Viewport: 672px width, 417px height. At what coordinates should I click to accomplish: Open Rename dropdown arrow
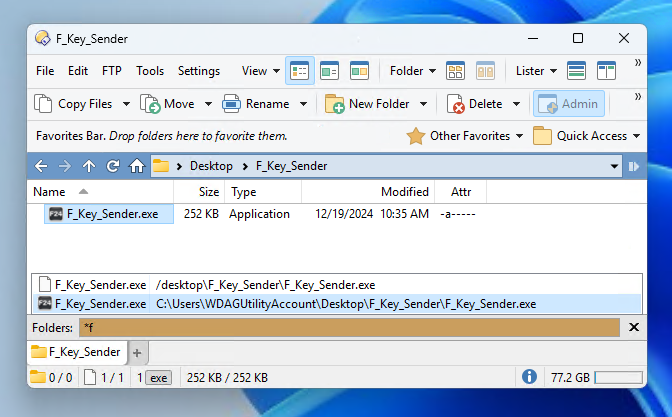point(303,104)
